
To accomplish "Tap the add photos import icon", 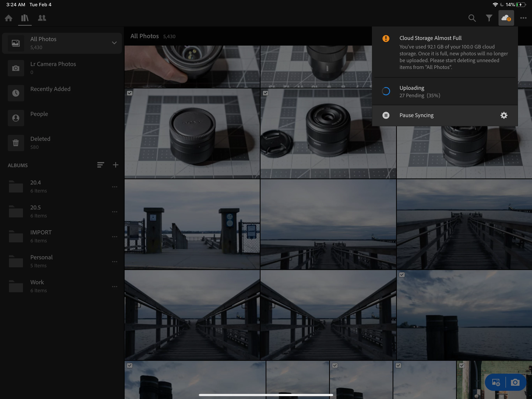I will point(496,382).
